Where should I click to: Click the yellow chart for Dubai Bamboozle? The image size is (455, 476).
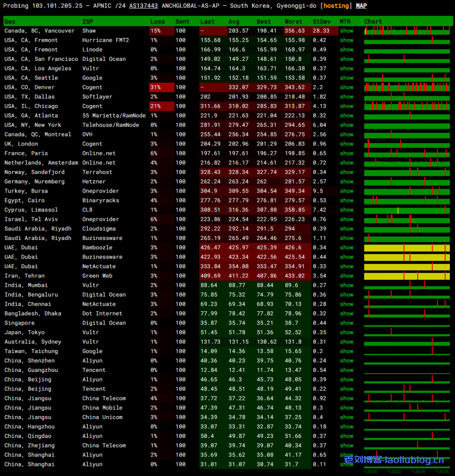pyautogui.click(x=407, y=247)
